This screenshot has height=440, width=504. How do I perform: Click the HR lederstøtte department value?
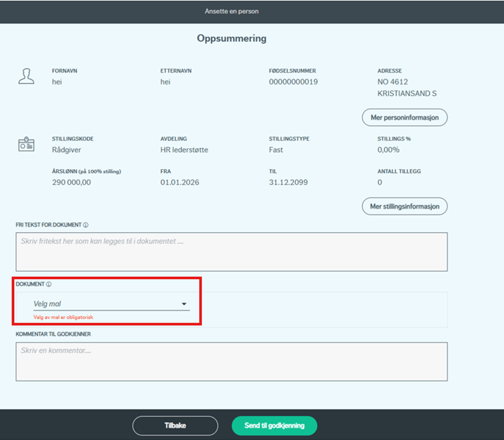click(x=184, y=150)
